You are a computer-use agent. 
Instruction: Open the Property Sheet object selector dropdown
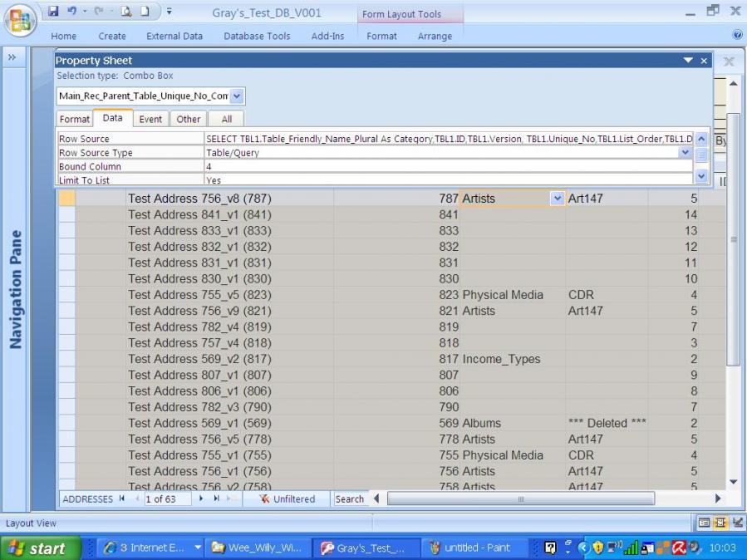(x=237, y=96)
